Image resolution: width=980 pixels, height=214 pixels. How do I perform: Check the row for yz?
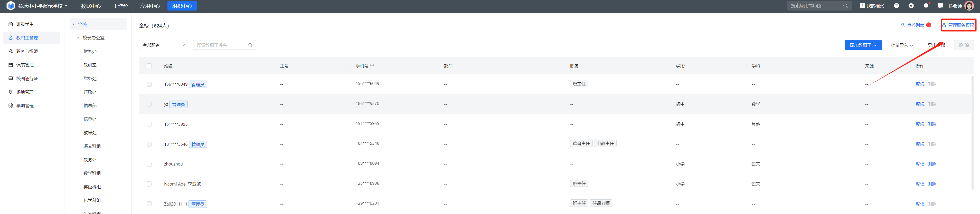point(149,104)
